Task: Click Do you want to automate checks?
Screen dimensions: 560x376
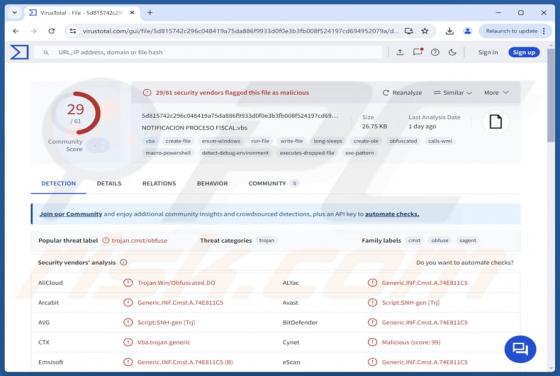Action: (x=465, y=262)
